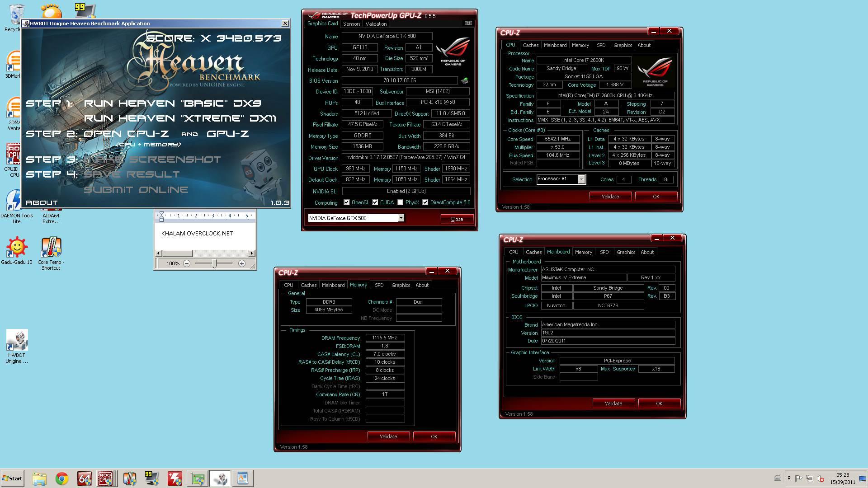The height and width of the screenshot is (488, 868).
Task: Click the GPU-Z screenshot camera icon
Action: point(468,23)
